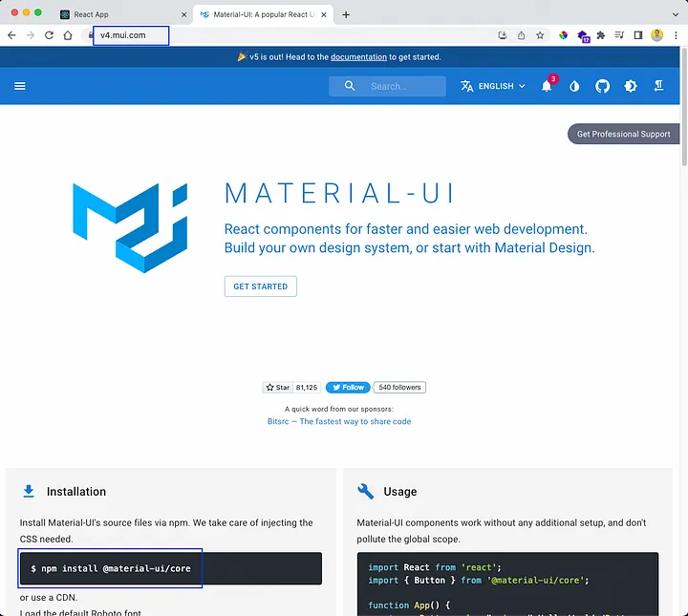Click the Usage heading

[x=400, y=492]
